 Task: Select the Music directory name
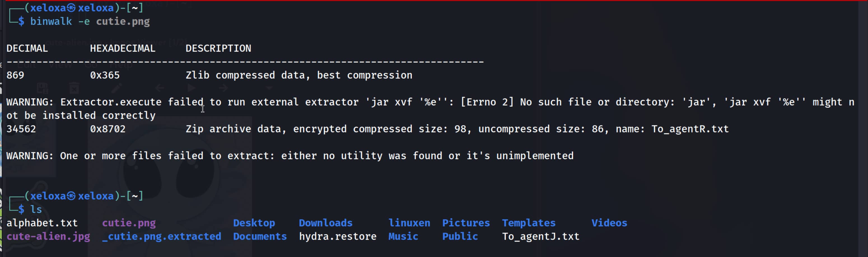[x=403, y=237]
